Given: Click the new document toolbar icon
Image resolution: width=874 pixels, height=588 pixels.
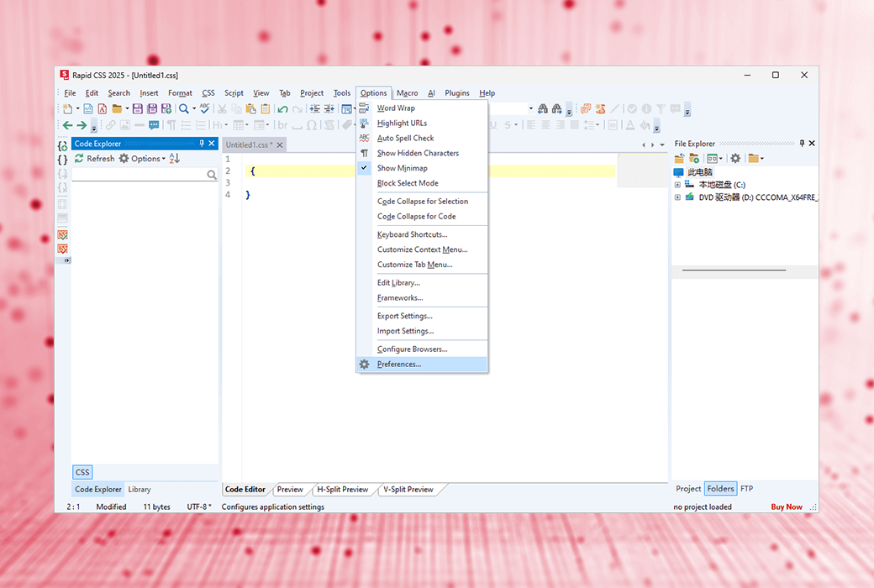Looking at the screenshot, I should click(x=68, y=108).
